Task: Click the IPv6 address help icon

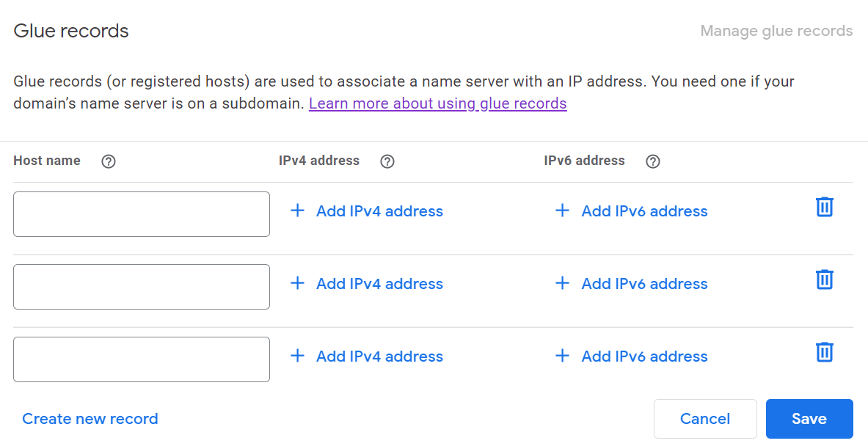Action: (653, 161)
